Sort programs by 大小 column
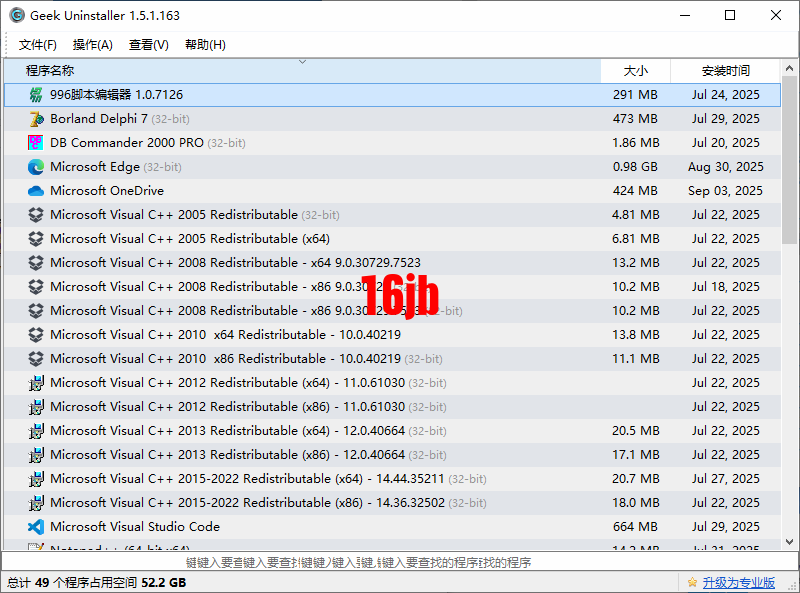The width and height of the screenshot is (800, 593). (635, 71)
